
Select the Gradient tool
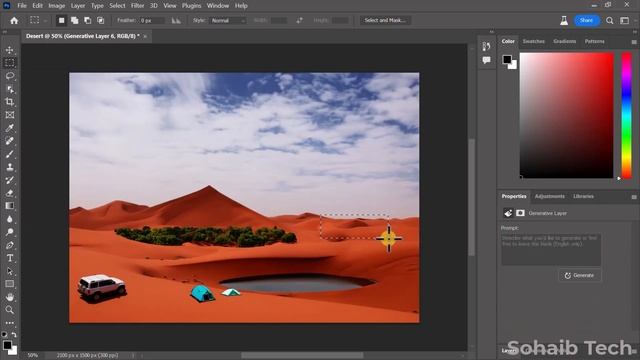point(9,206)
